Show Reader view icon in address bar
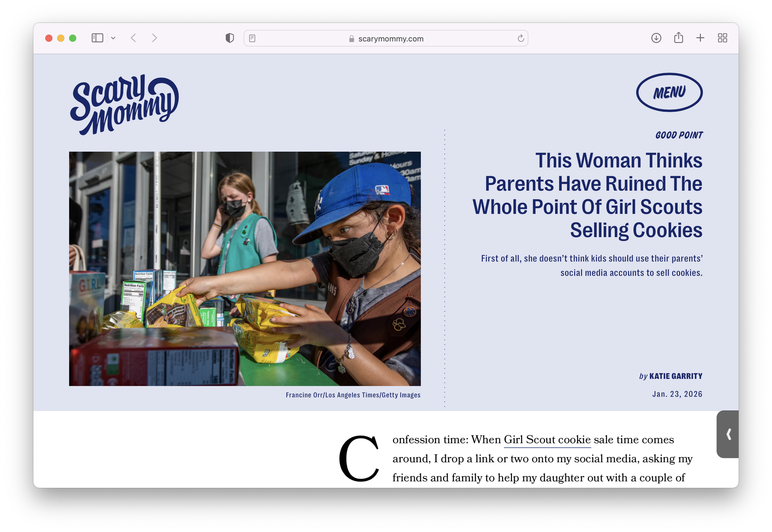 click(x=252, y=39)
